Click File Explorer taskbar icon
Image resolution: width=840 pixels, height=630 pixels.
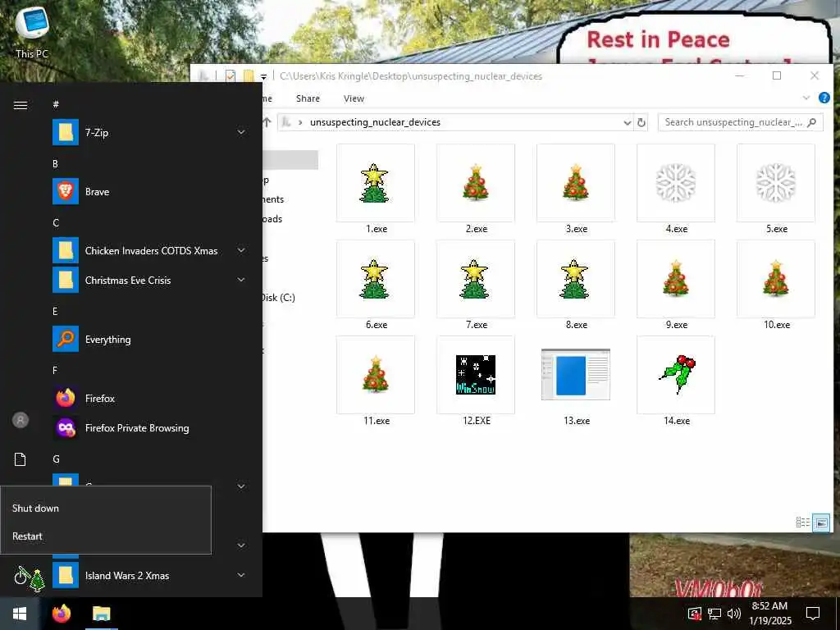point(101,614)
